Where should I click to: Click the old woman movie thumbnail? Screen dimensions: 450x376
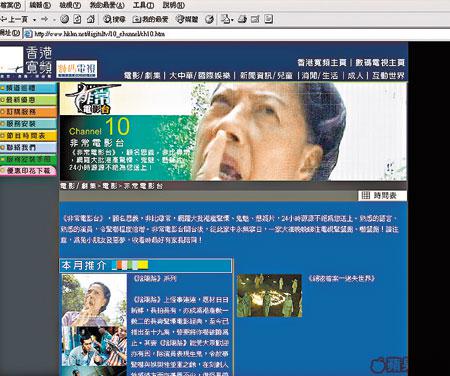pos(94,300)
